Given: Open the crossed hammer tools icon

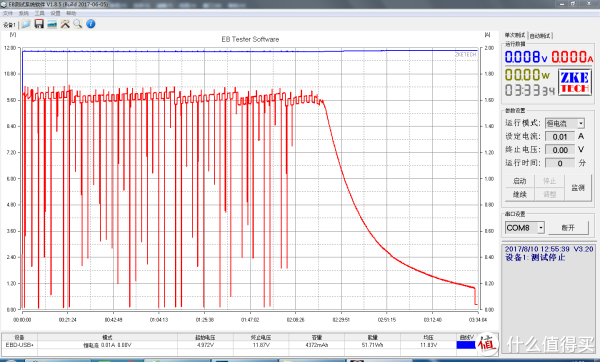Looking at the screenshot, I should point(65,24).
